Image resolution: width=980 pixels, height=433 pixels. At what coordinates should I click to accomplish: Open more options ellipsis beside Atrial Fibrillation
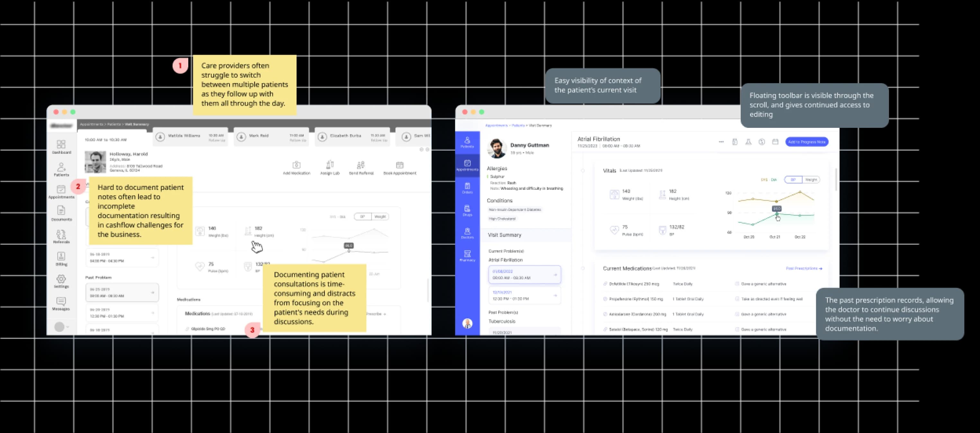pyautogui.click(x=721, y=142)
